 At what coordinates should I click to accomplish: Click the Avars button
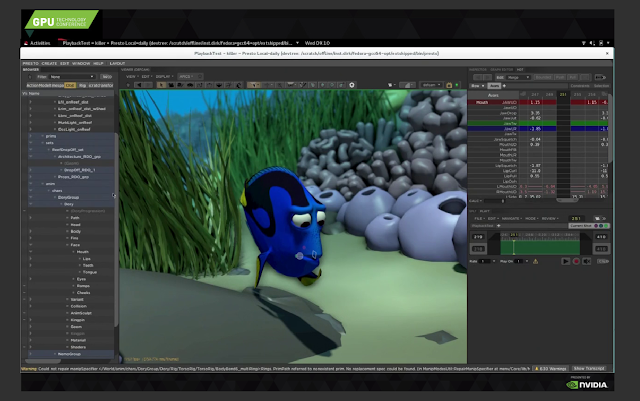(x=494, y=86)
